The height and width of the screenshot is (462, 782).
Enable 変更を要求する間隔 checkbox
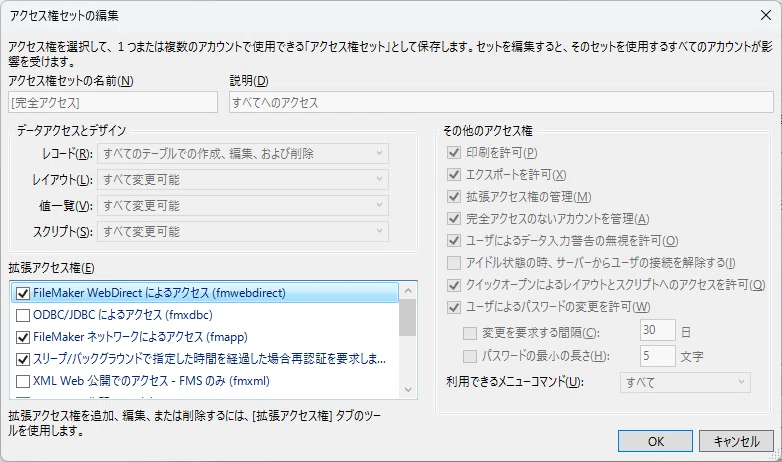point(470,333)
